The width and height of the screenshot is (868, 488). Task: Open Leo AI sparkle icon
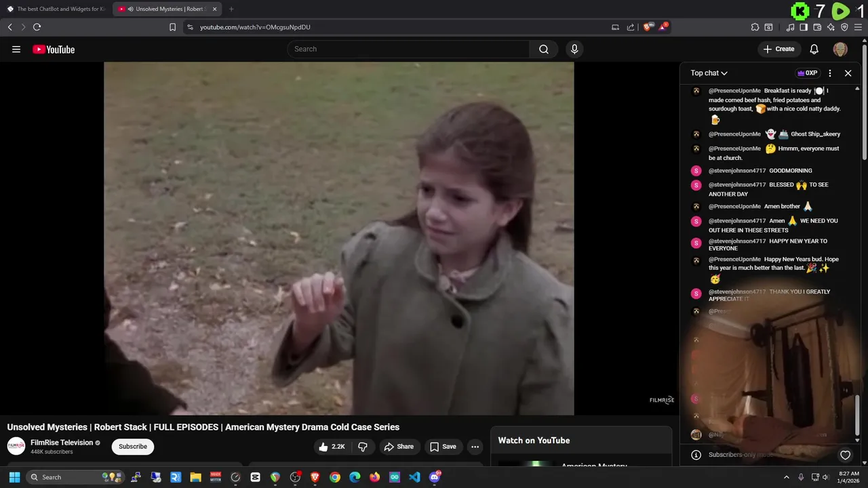[x=831, y=27]
